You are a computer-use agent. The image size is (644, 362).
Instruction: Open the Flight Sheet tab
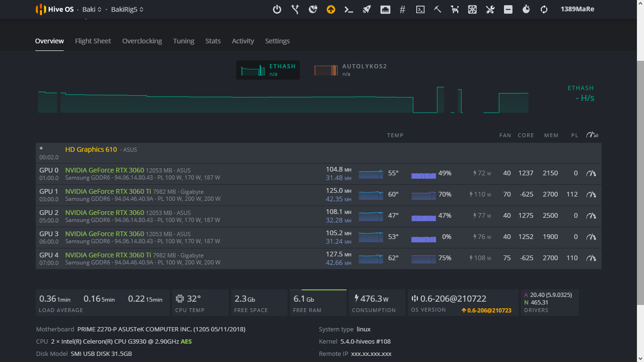[x=93, y=41]
